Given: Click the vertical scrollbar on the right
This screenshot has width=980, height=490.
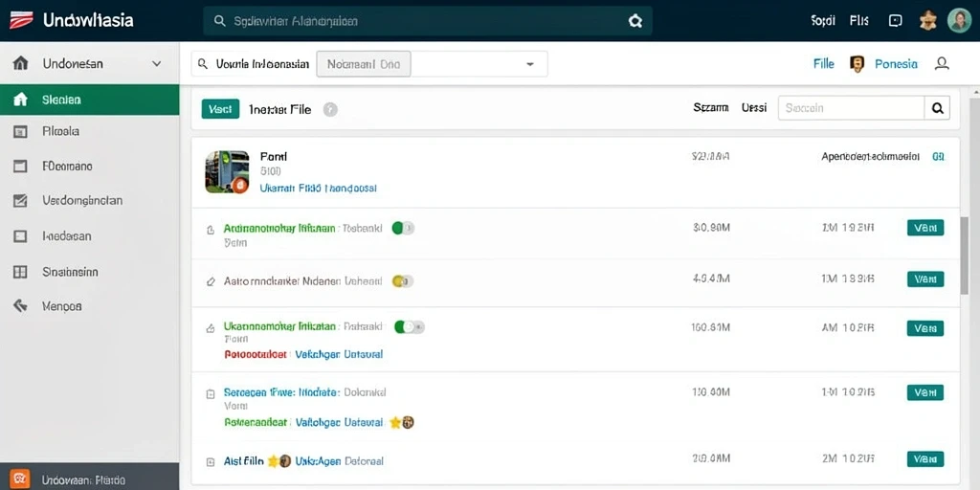Looking at the screenshot, I should tap(966, 256).
